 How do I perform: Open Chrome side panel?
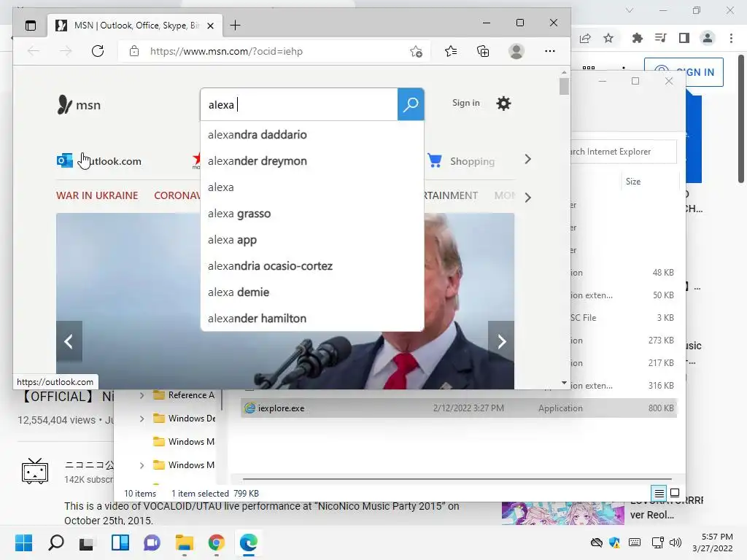(684, 38)
